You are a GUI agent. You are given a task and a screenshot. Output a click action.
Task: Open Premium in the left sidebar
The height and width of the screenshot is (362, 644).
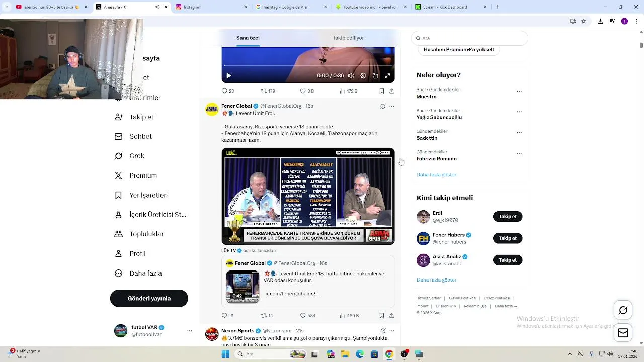(136, 176)
